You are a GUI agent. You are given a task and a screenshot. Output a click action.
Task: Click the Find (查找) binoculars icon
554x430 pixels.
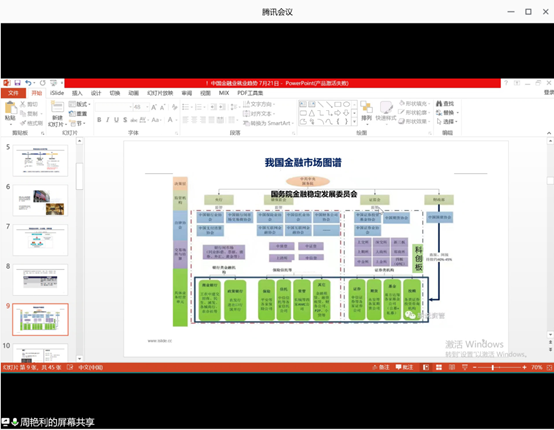439,104
